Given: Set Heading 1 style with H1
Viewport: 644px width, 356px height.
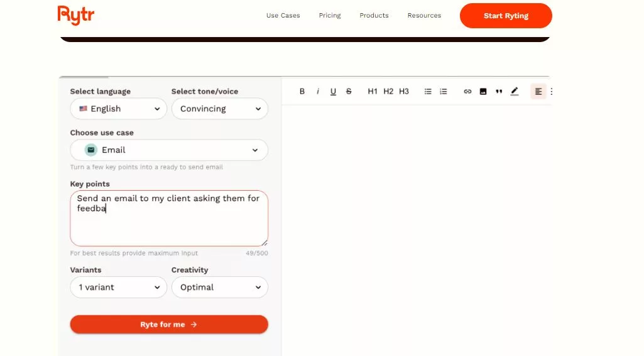Looking at the screenshot, I should [373, 91].
